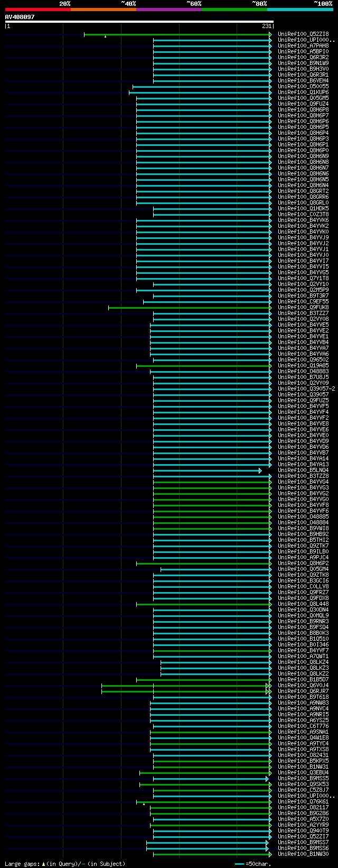Click hit label UniRef100_B4YVG4
Viewport: 338px width, 868px height.
pos(303,482)
